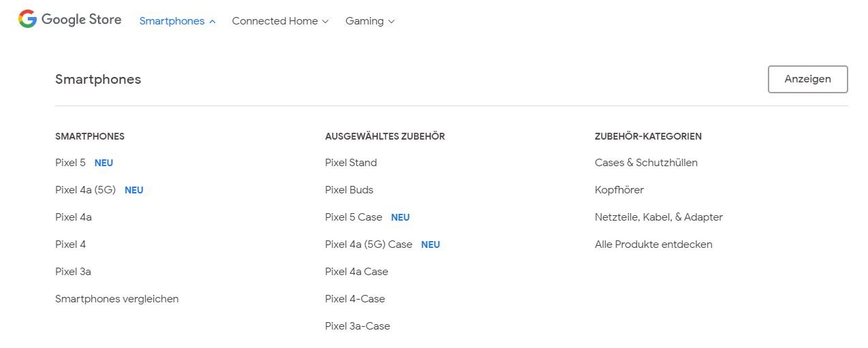
Task: Select Netzteile, Kabel, & Adapter
Action: 658,217
